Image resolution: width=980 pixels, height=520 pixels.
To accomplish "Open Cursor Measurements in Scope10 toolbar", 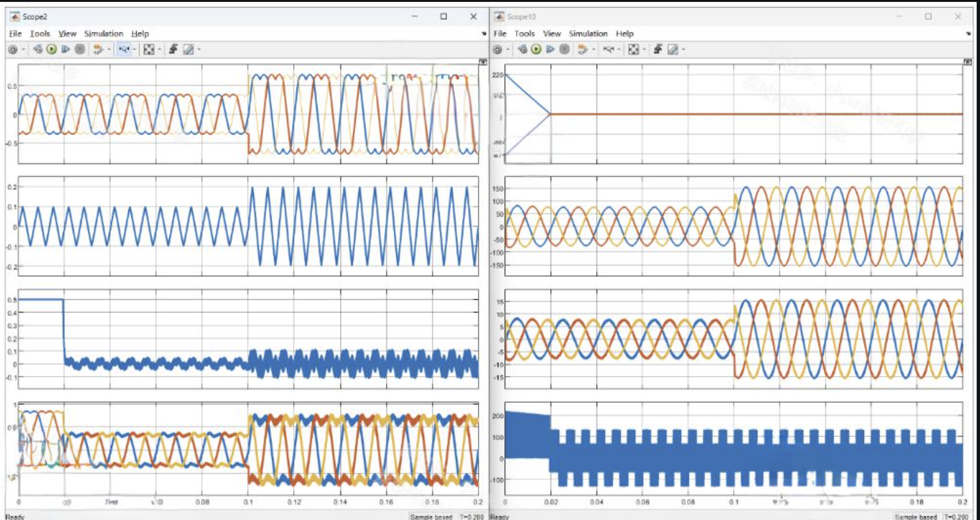I will tap(673, 49).
